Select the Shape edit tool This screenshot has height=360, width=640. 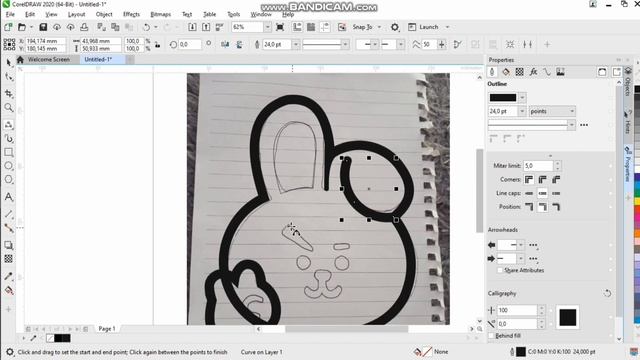(x=9, y=77)
